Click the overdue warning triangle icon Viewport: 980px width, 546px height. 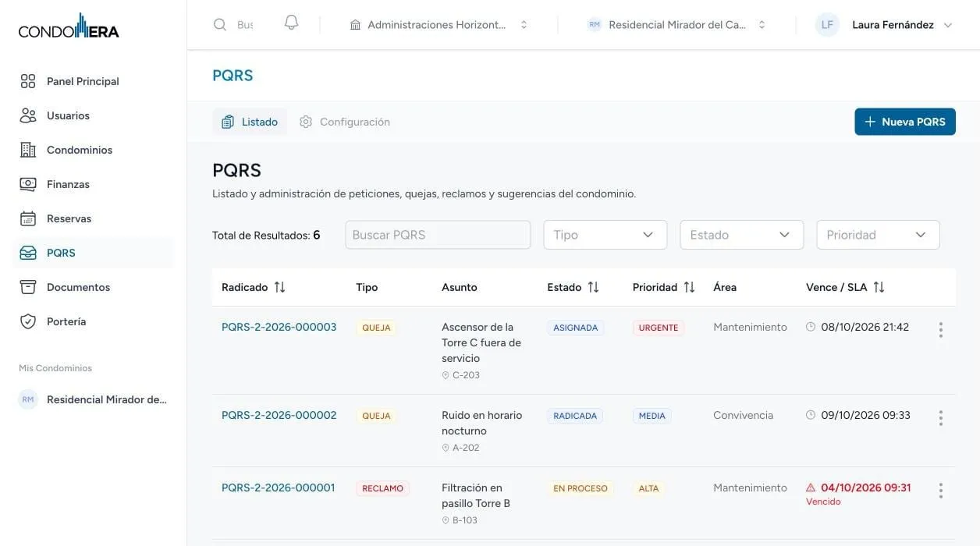tap(811, 487)
